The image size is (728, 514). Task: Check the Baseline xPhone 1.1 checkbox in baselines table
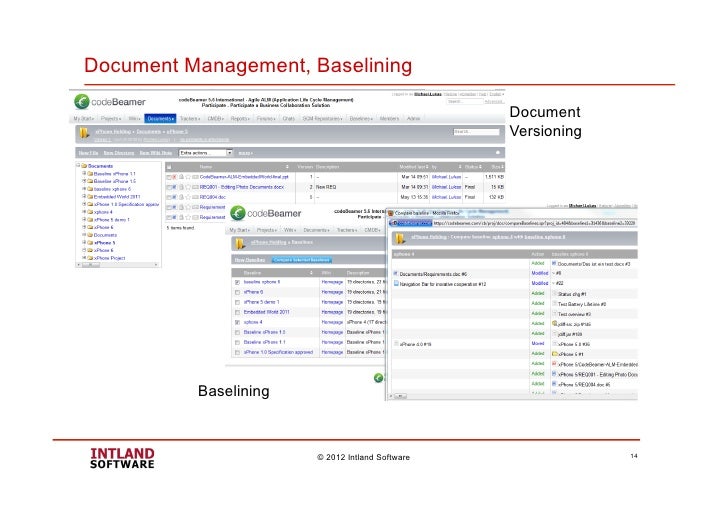pyautogui.click(x=237, y=343)
